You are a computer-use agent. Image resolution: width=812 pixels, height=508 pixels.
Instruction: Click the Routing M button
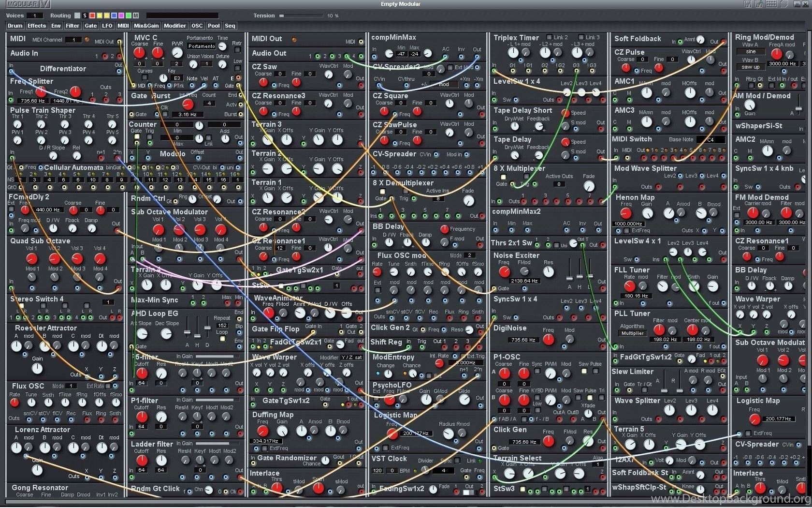pyautogui.click(x=135, y=15)
